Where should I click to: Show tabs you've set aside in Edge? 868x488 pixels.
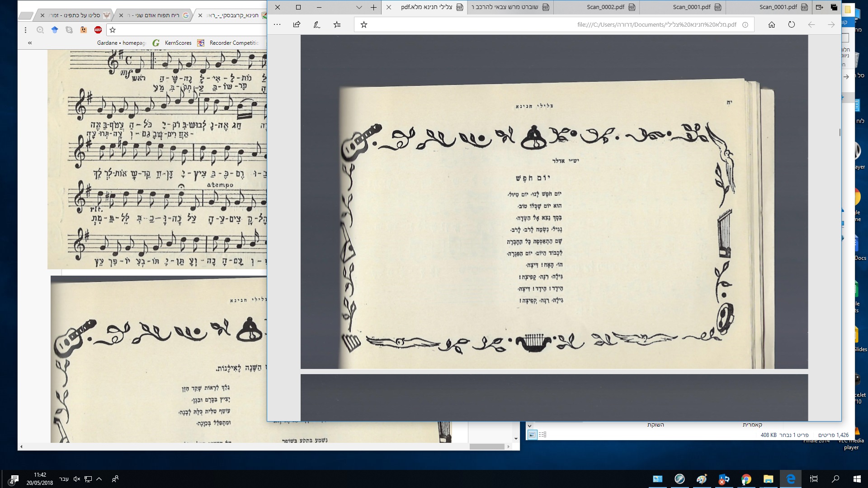tap(834, 7)
